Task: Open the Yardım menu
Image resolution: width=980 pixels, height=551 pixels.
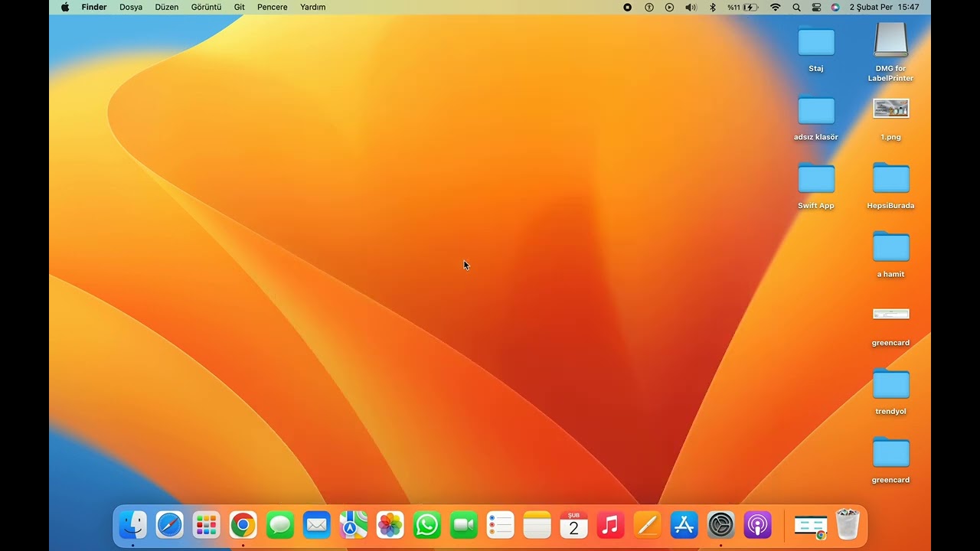Action: (x=313, y=7)
